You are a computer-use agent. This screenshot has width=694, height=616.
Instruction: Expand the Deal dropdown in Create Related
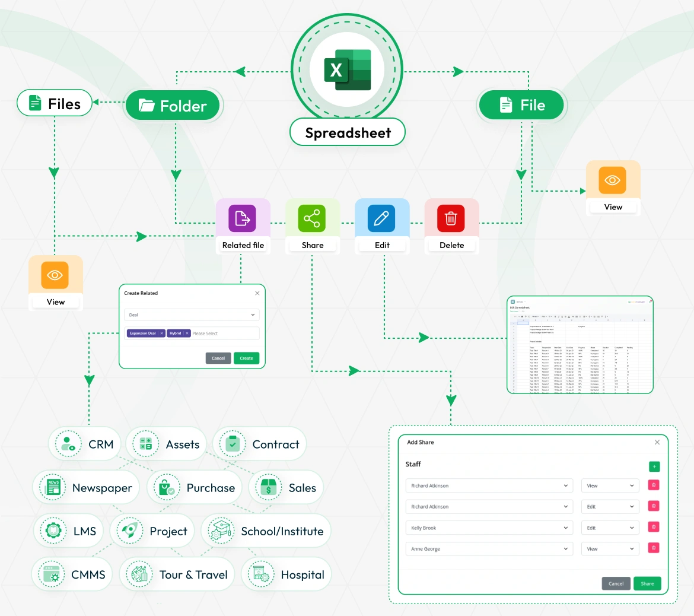point(192,315)
